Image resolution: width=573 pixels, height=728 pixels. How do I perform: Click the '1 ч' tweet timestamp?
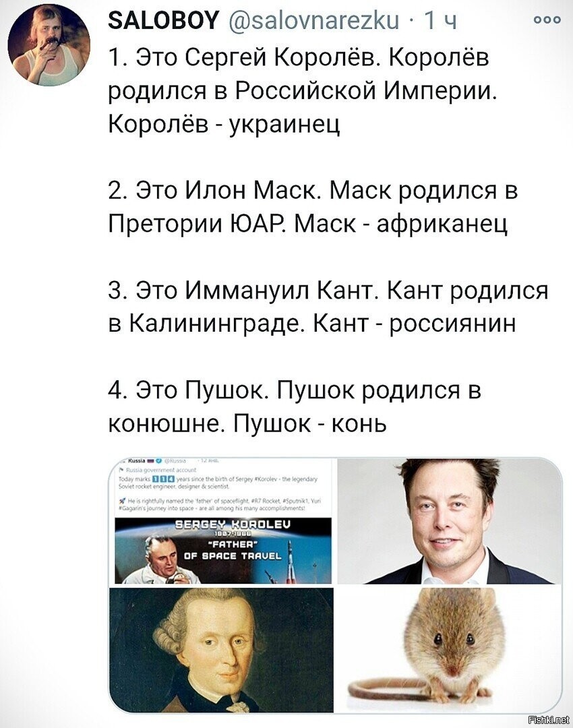click(x=441, y=20)
